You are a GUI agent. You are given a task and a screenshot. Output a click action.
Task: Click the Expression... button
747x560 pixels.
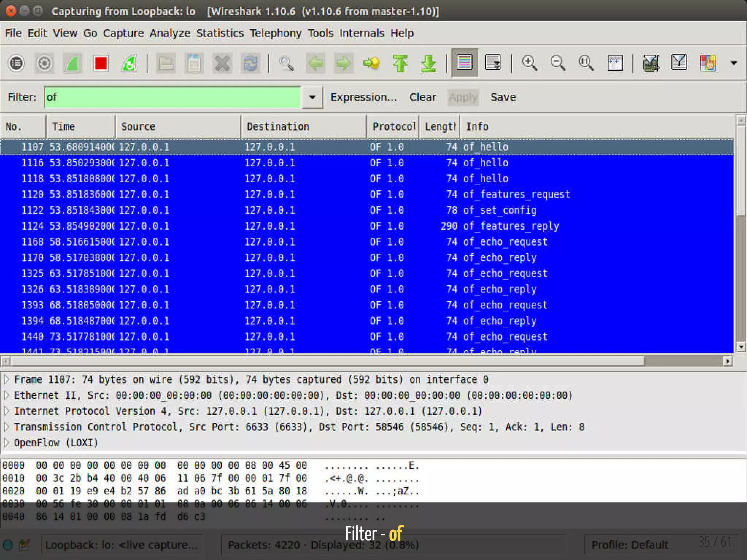click(363, 97)
